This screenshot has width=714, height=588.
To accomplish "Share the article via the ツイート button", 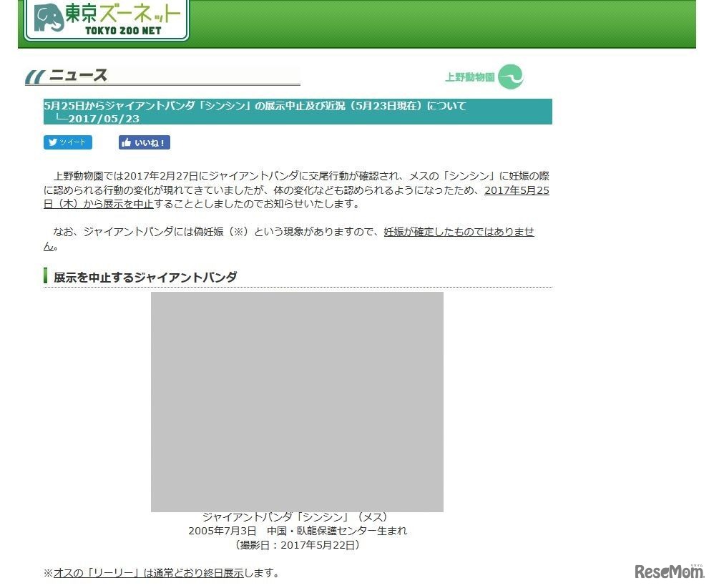I will click(x=68, y=142).
